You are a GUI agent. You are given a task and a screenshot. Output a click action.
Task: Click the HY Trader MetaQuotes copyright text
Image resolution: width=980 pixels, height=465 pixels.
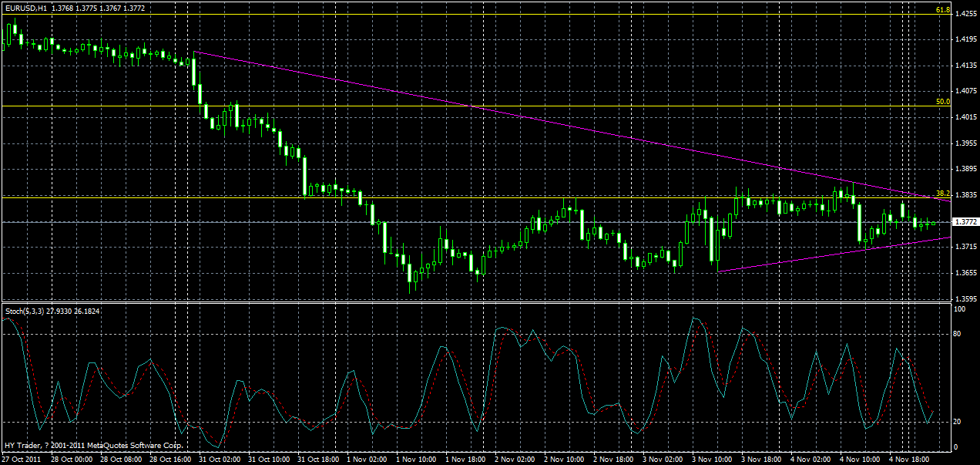click(x=92, y=445)
